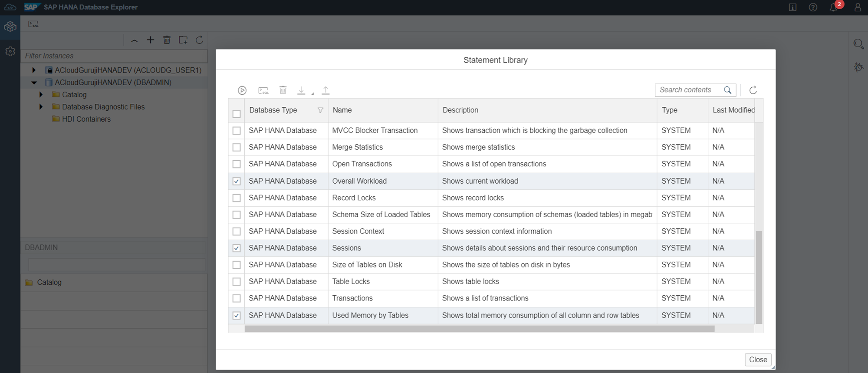Check the Table Locks row checkbox

point(237,281)
